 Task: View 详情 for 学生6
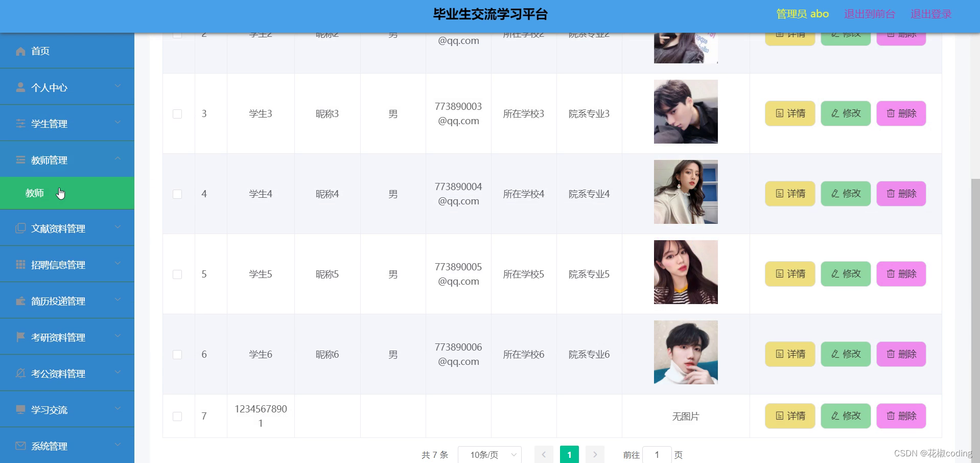click(x=790, y=354)
